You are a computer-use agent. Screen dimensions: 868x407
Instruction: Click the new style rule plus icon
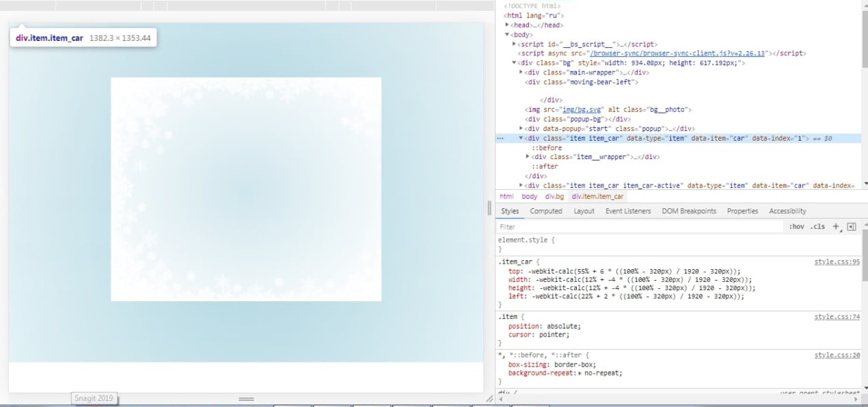tap(835, 227)
